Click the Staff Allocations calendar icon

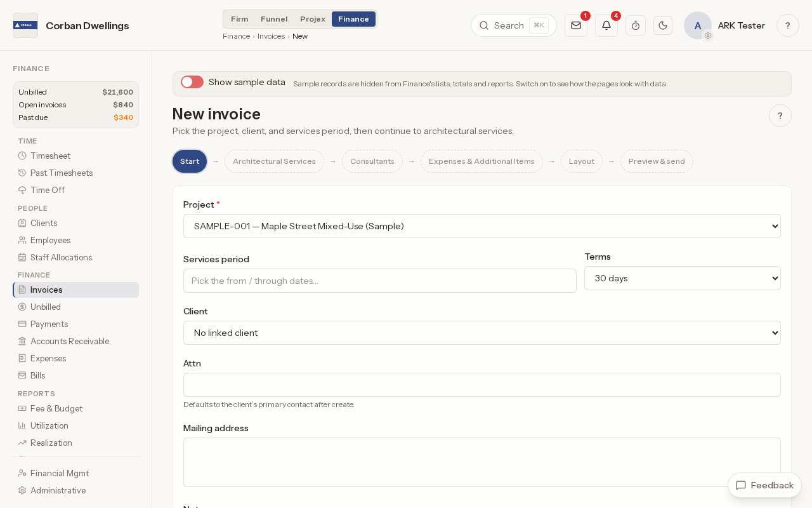22,257
